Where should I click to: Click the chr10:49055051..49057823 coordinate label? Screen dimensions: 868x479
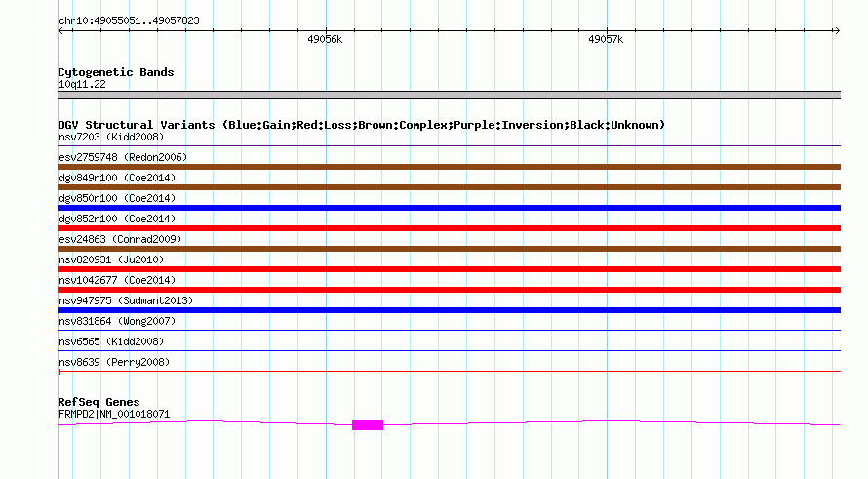tap(129, 21)
